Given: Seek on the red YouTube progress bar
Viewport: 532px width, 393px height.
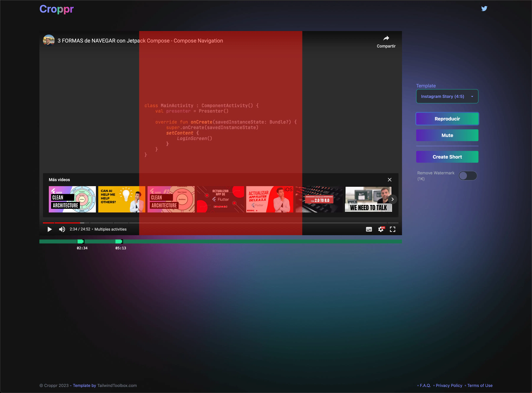Looking at the screenshot, I should pos(220,223).
